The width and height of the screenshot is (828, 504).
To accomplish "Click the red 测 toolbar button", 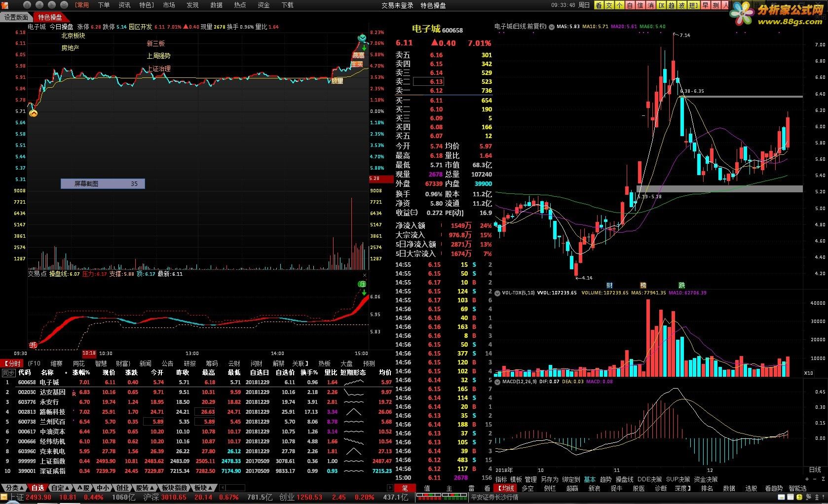I will [716, 5].
